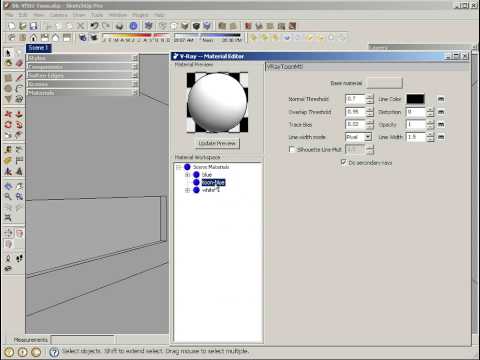Click the Measurements input box
Viewport: 480px width, 360px height.
83,340
